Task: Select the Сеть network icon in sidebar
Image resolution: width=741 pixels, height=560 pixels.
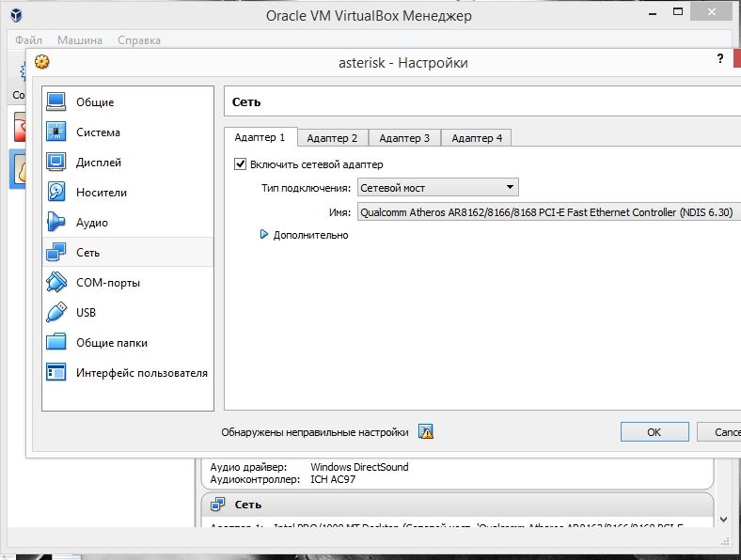Action: [x=56, y=252]
